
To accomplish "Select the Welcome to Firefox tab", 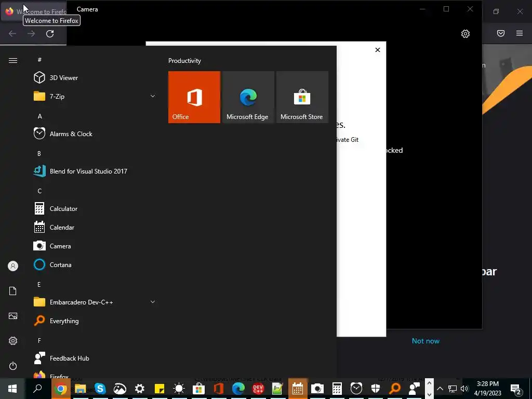I will [x=34, y=11].
